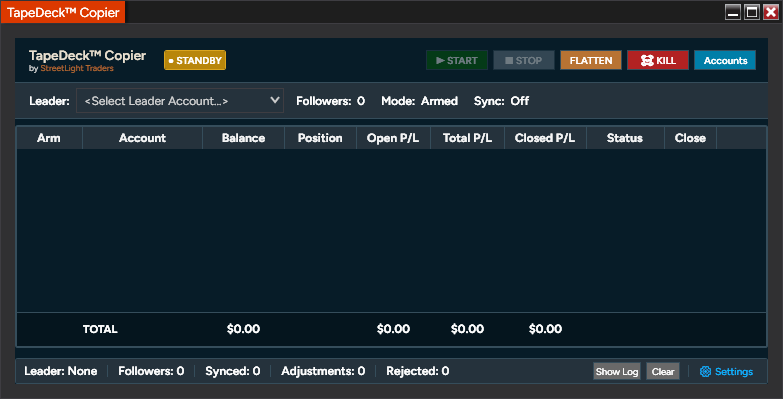The width and height of the screenshot is (783, 399).
Task: Click the StreetLight Traders link
Action: [x=77, y=69]
